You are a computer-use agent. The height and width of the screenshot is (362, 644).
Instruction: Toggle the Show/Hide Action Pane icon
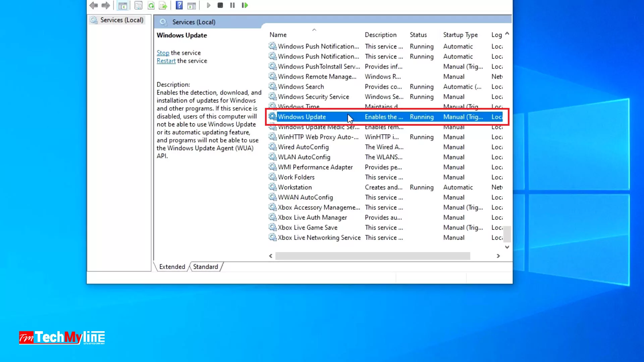pyautogui.click(x=192, y=5)
